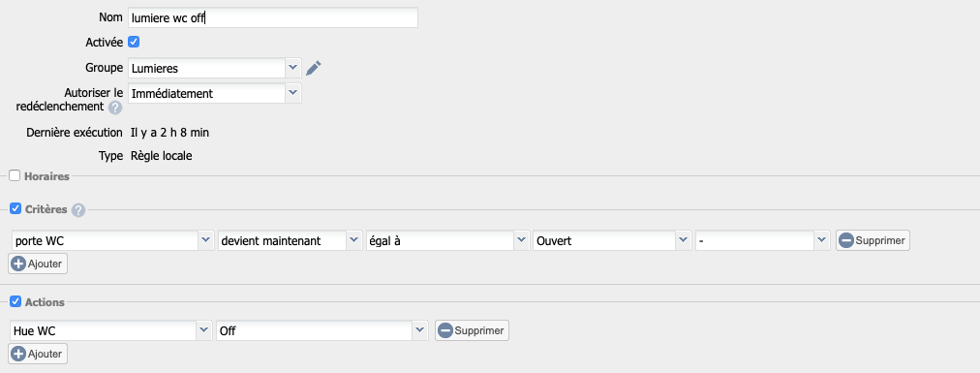The width and height of the screenshot is (980, 373).
Task: Click plus icon on criteria Ajouter button
Action: pos(18,264)
